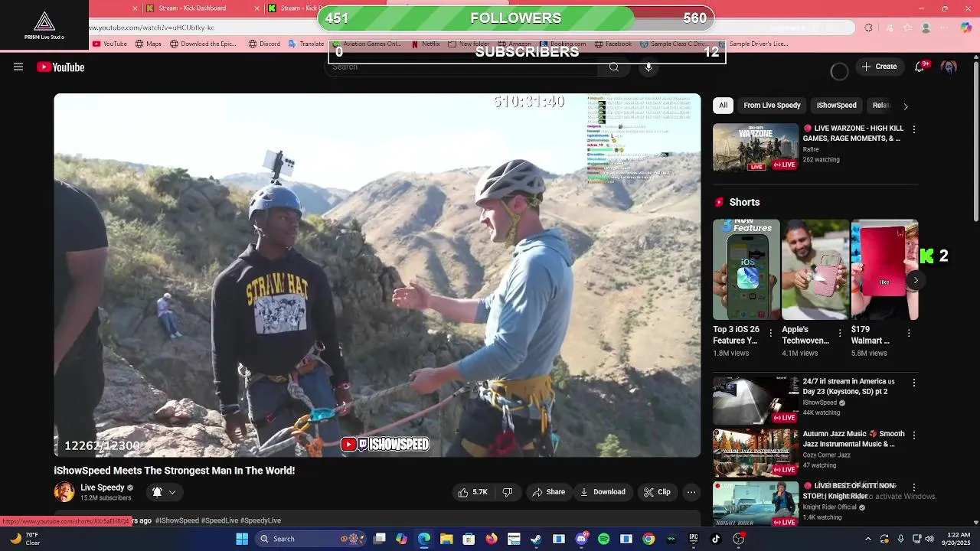The height and width of the screenshot is (551, 980).
Task: Open Google Chrome from taskbar
Action: [648, 539]
